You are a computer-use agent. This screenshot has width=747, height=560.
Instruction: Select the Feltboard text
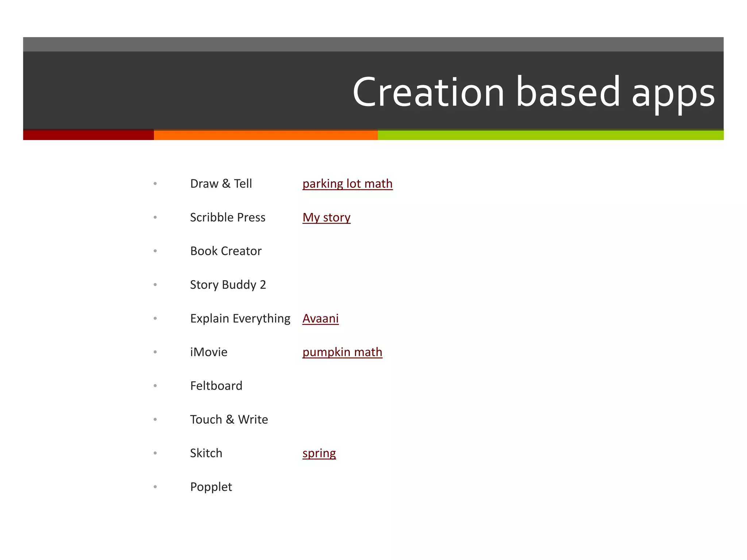click(x=216, y=386)
